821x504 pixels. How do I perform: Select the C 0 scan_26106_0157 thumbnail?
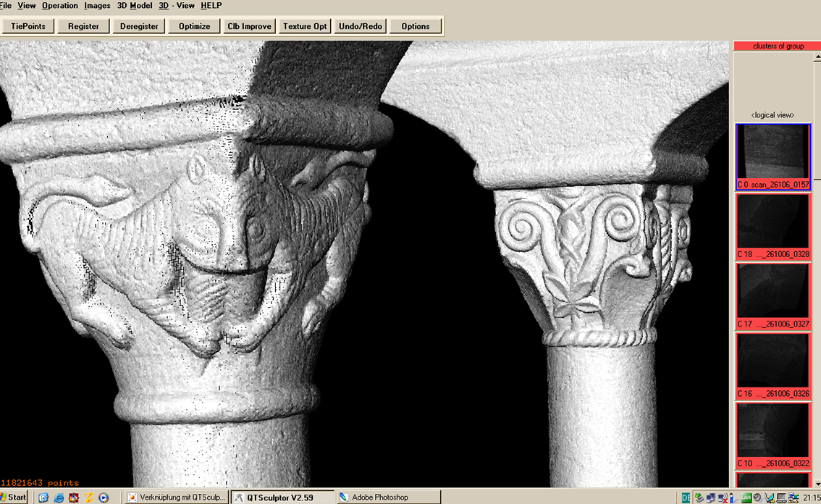pos(772,156)
